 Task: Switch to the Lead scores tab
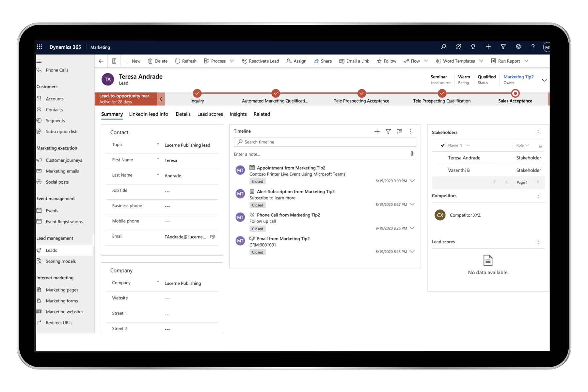210,114
